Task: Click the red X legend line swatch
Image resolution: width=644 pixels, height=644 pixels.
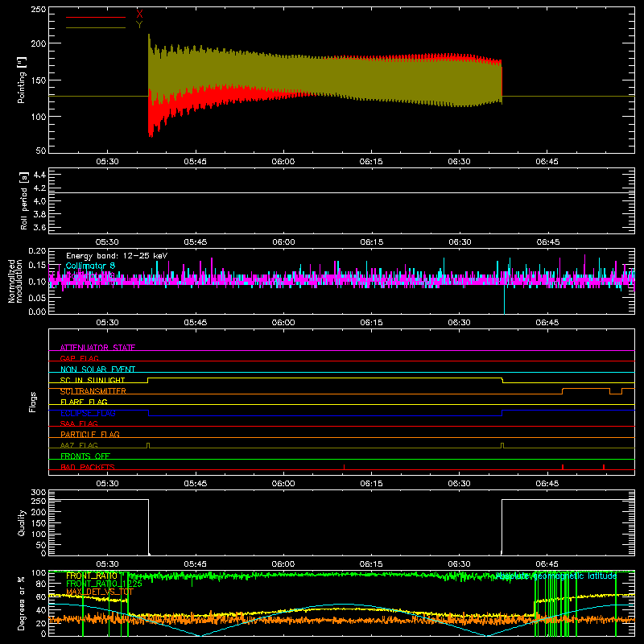Action: (x=96, y=17)
